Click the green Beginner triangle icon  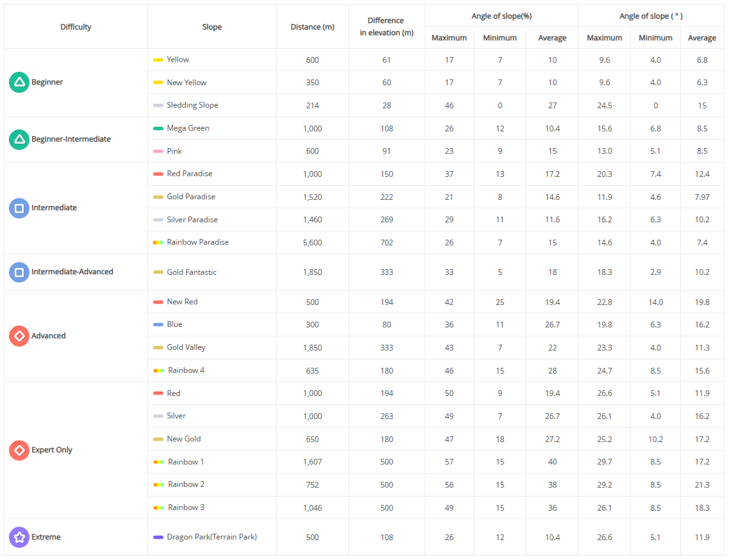pyautogui.click(x=19, y=82)
